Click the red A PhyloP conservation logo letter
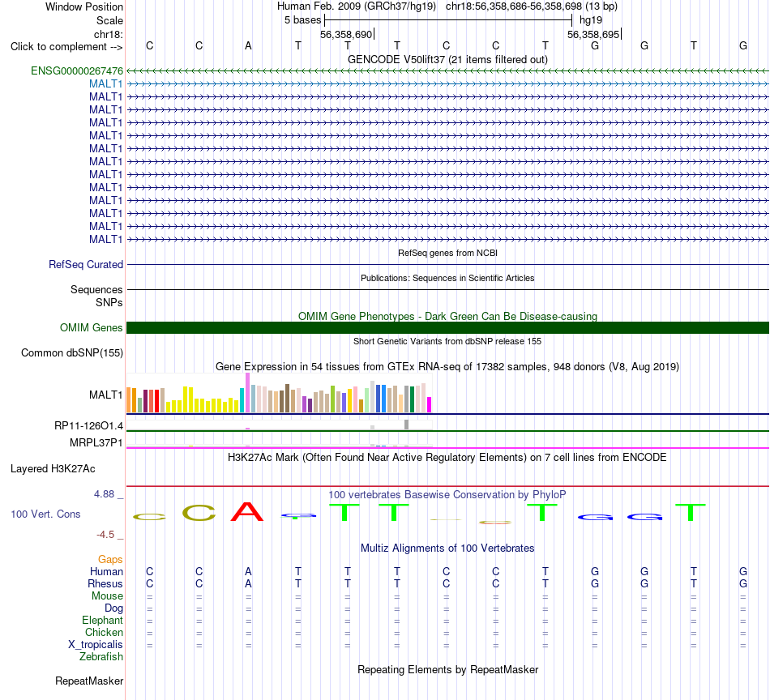The image size is (770, 700). pyautogui.click(x=247, y=511)
